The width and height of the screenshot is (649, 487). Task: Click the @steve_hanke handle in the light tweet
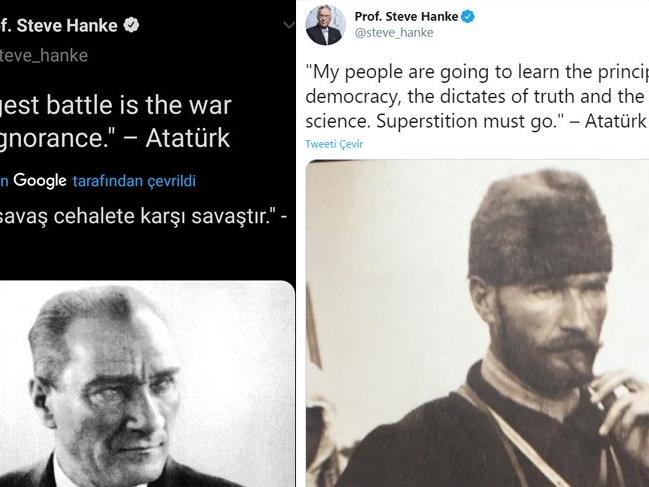pyautogui.click(x=394, y=33)
